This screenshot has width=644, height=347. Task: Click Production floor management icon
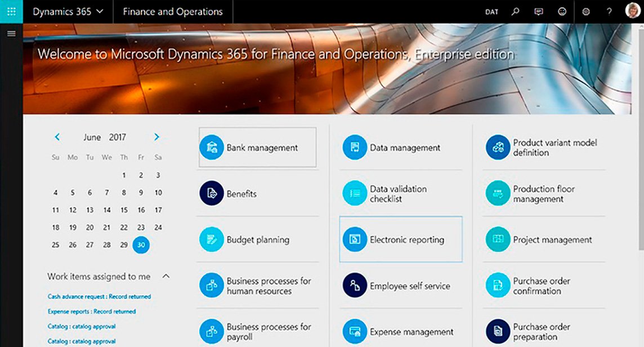[498, 193]
